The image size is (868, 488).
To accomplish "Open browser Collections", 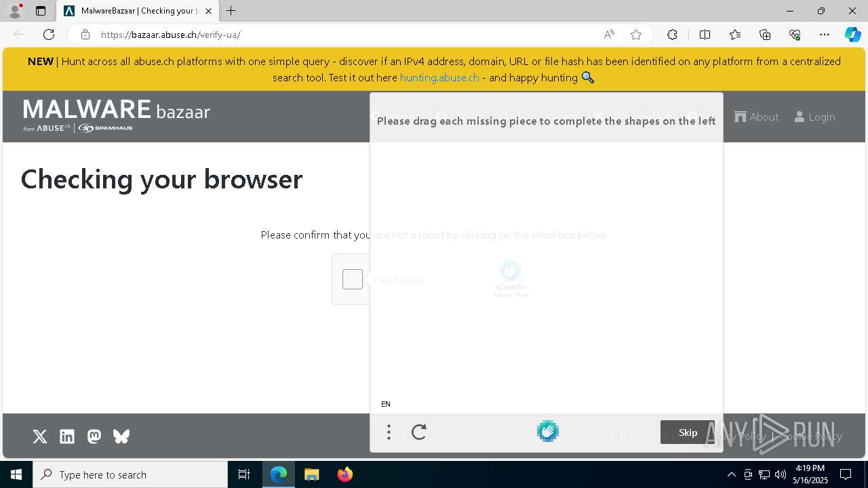I will point(765,35).
